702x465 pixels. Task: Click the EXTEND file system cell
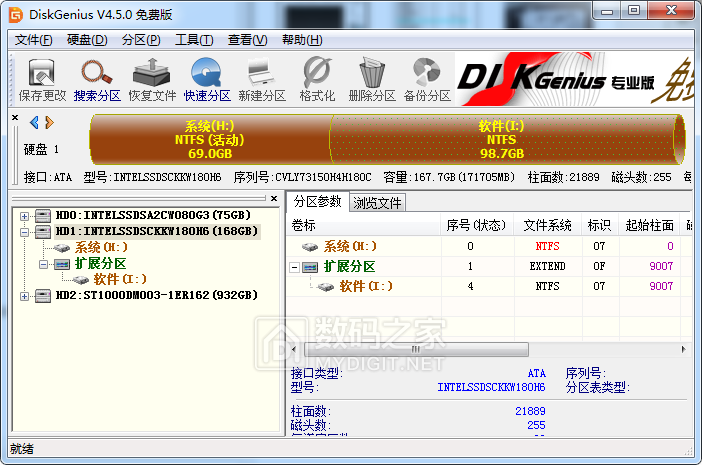[547, 266]
